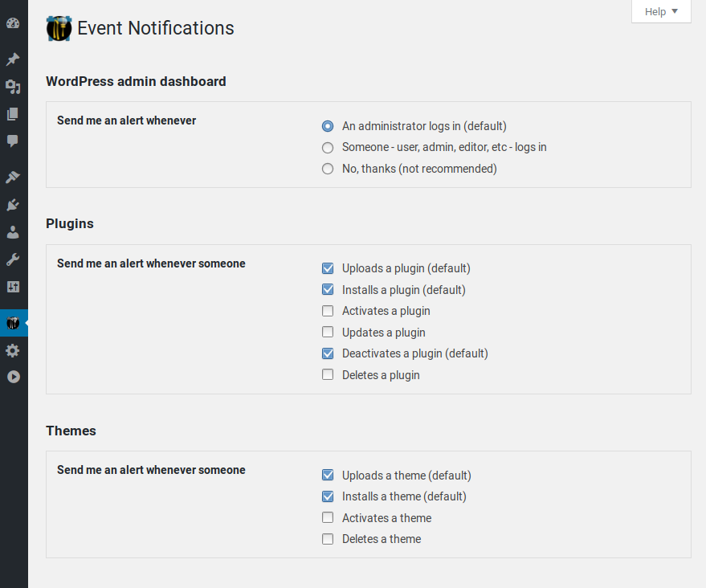Tick 'Updates a plugin' checkbox
The height and width of the screenshot is (588, 706).
click(x=328, y=332)
